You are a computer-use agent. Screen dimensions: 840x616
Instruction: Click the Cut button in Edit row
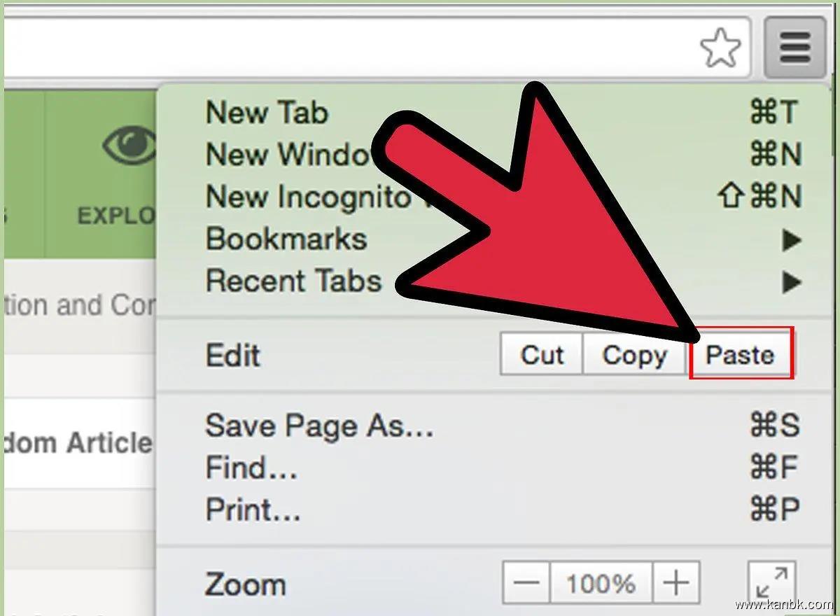tap(542, 355)
